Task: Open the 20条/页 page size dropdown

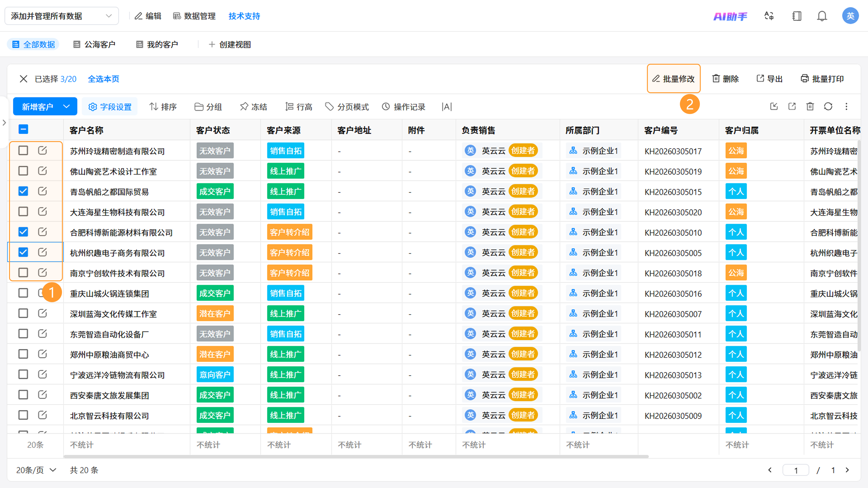Action: click(x=36, y=470)
